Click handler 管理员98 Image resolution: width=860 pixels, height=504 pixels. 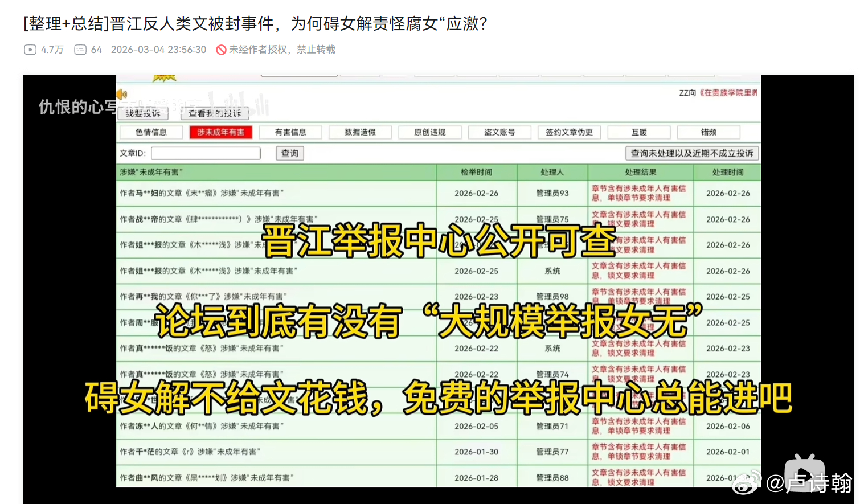pos(552,297)
